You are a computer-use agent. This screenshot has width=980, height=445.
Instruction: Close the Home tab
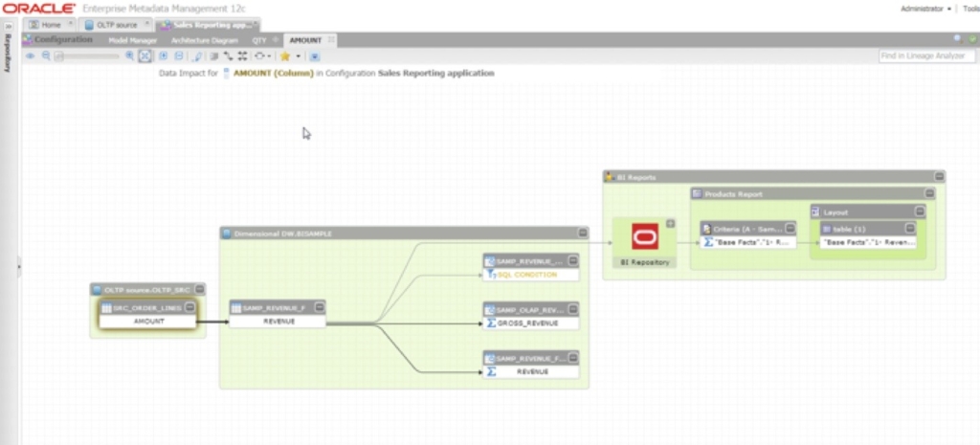click(x=70, y=24)
